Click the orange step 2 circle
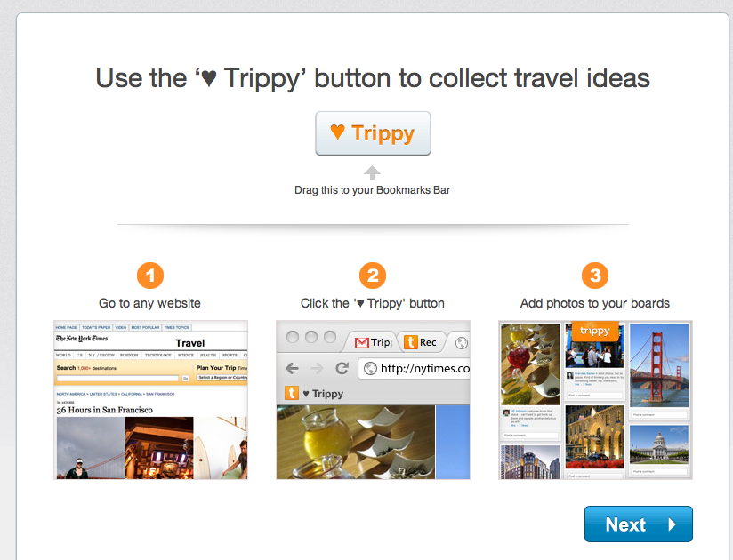 coord(373,276)
